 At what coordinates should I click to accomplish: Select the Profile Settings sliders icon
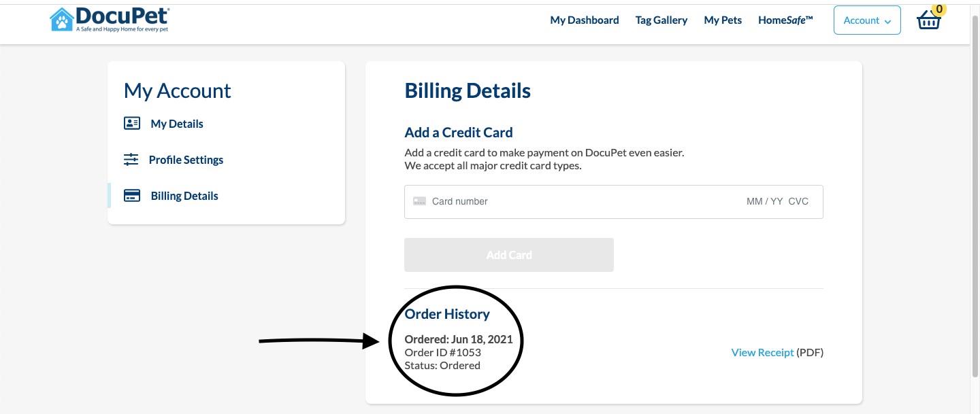pyautogui.click(x=131, y=160)
